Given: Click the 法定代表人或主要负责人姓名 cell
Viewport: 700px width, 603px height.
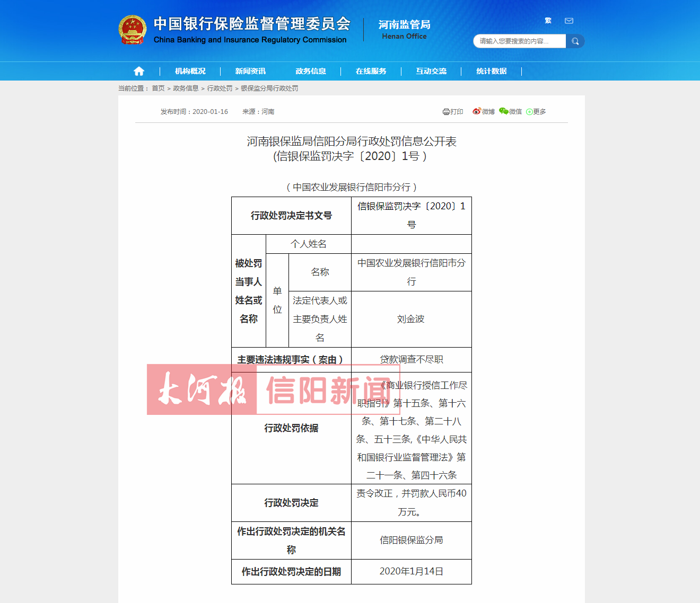Looking at the screenshot, I should click(320, 319).
